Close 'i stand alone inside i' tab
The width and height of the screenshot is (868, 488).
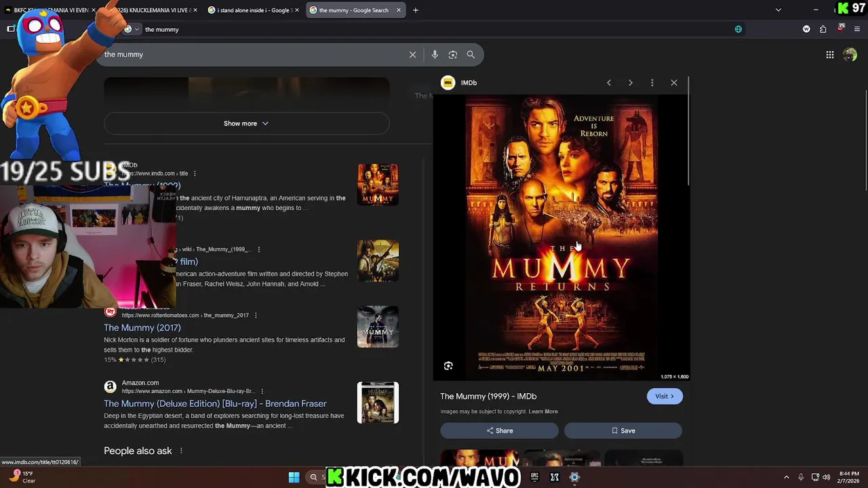[x=297, y=10]
